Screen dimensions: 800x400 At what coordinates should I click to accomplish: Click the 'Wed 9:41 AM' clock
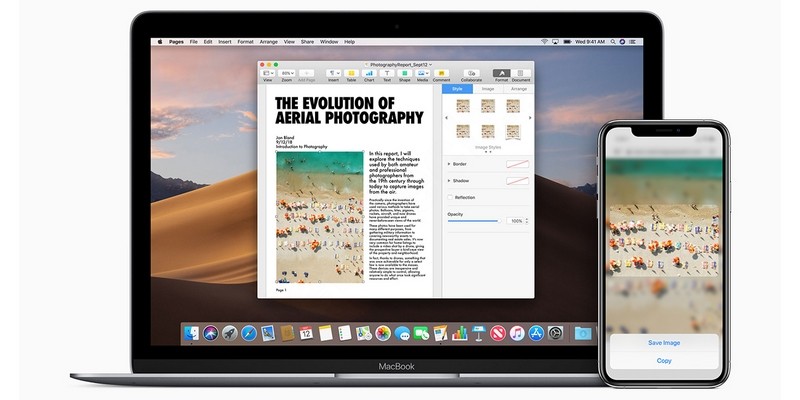(x=589, y=42)
